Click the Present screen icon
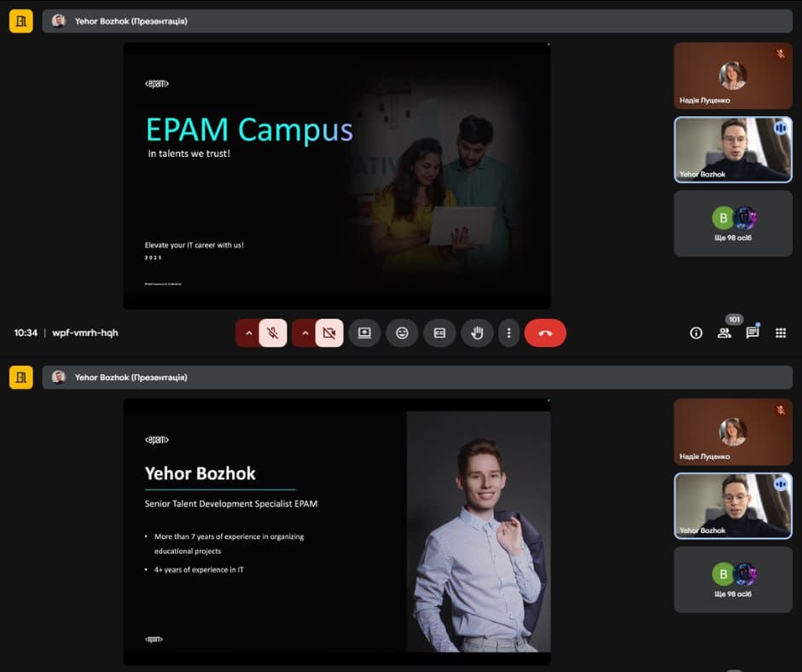Image resolution: width=802 pixels, height=672 pixels. (x=364, y=333)
